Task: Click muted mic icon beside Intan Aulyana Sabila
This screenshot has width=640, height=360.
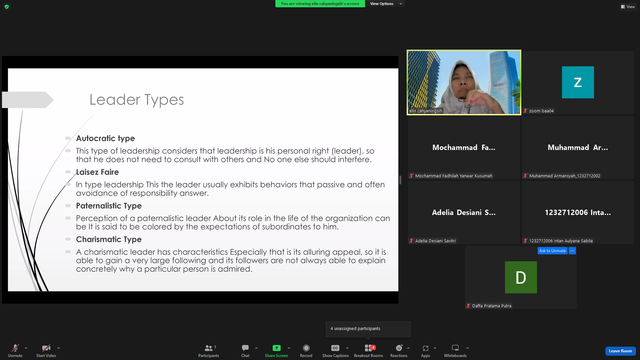Action: tap(526, 241)
